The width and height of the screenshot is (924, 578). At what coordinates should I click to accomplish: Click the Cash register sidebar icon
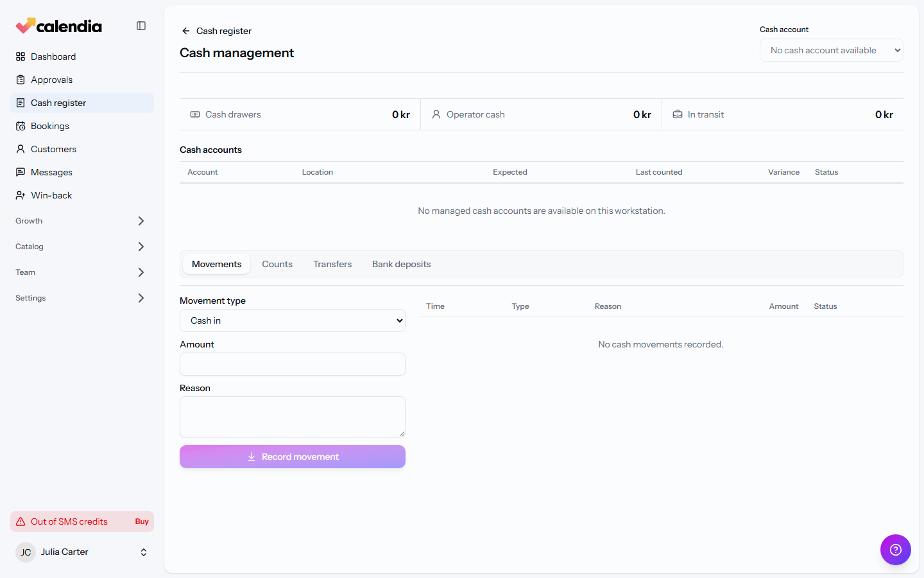(x=21, y=103)
